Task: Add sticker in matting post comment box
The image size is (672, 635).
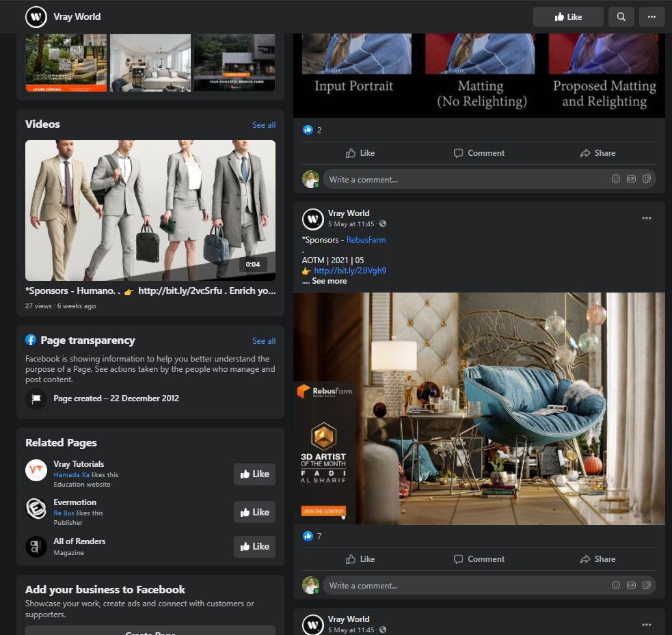Action: [x=647, y=179]
